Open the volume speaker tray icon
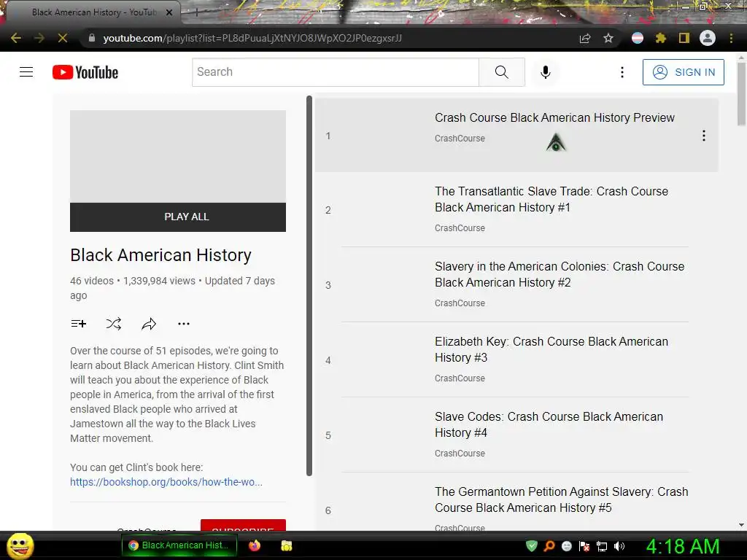The height and width of the screenshot is (560, 747). pos(619,546)
